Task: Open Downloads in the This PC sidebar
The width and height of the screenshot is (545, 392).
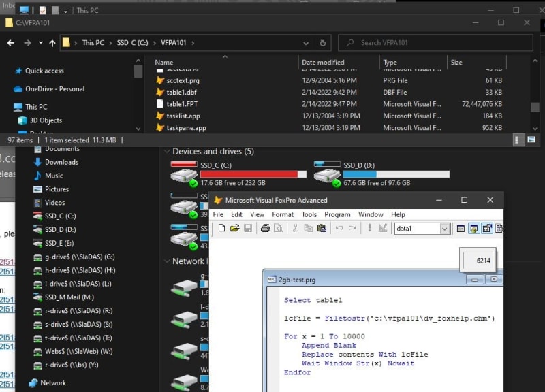Action: pyautogui.click(x=61, y=162)
